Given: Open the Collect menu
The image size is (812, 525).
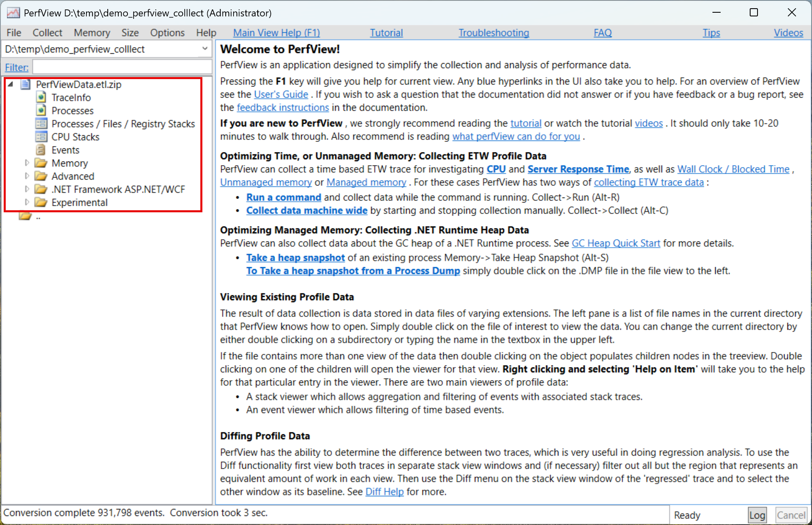Looking at the screenshot, I should pos(47,33).
